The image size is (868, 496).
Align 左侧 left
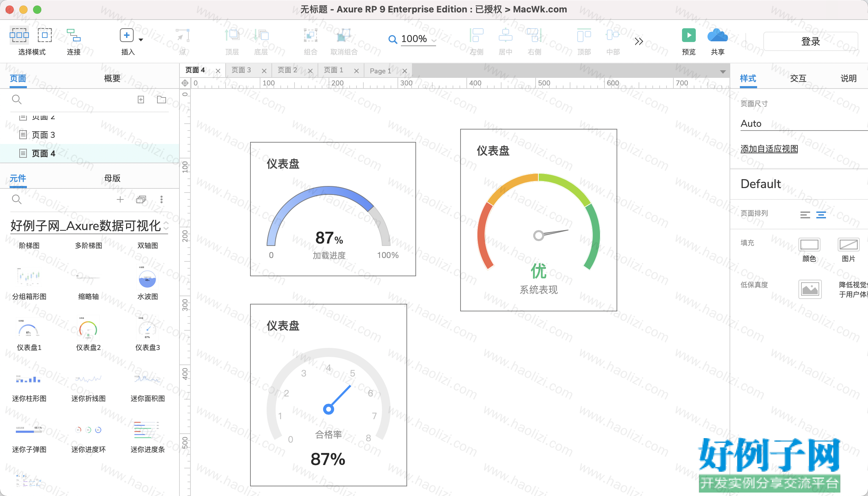click(477, 35)
